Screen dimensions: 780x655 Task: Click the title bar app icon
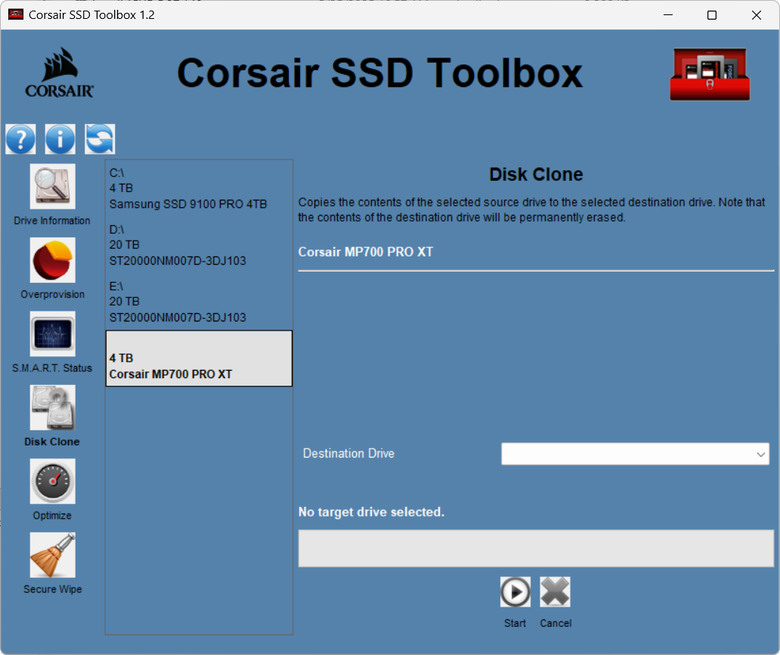(x=15, y=14)
